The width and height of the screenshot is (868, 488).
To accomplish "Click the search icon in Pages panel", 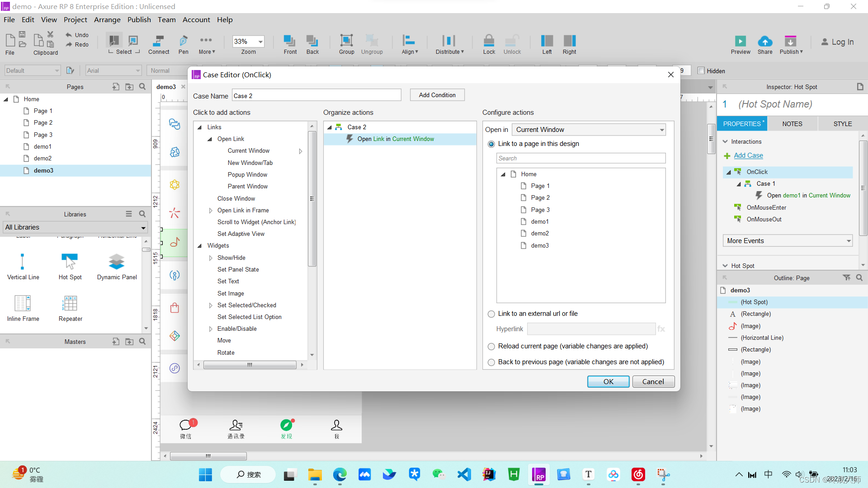I will [142, 87].
